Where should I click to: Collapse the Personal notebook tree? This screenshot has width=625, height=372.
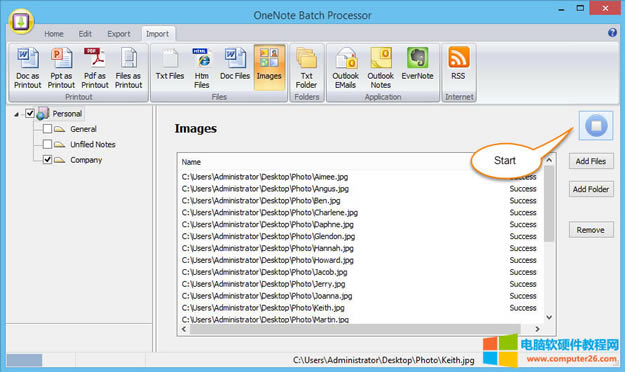click(x=16, y=114)
